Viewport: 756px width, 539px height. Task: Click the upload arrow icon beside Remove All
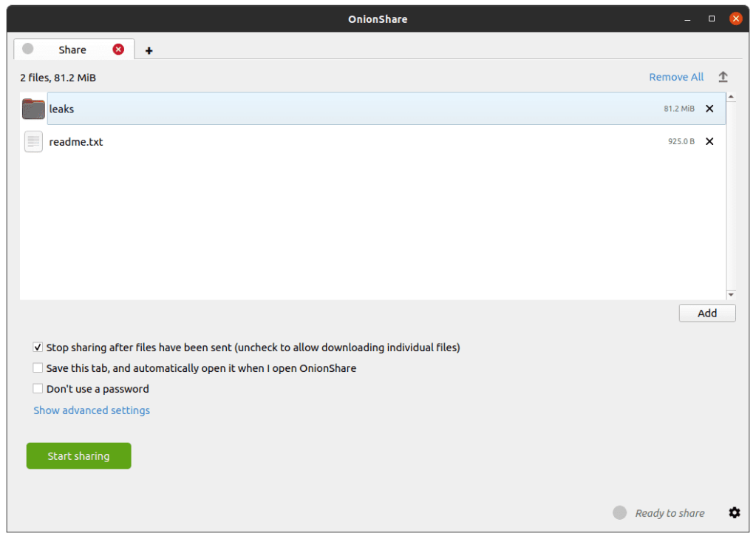pyautogui.click(x=723, y=77)
